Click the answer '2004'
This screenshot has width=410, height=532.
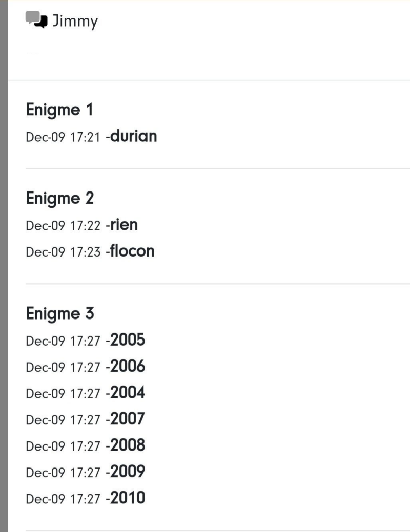click(x=128, y=393)
